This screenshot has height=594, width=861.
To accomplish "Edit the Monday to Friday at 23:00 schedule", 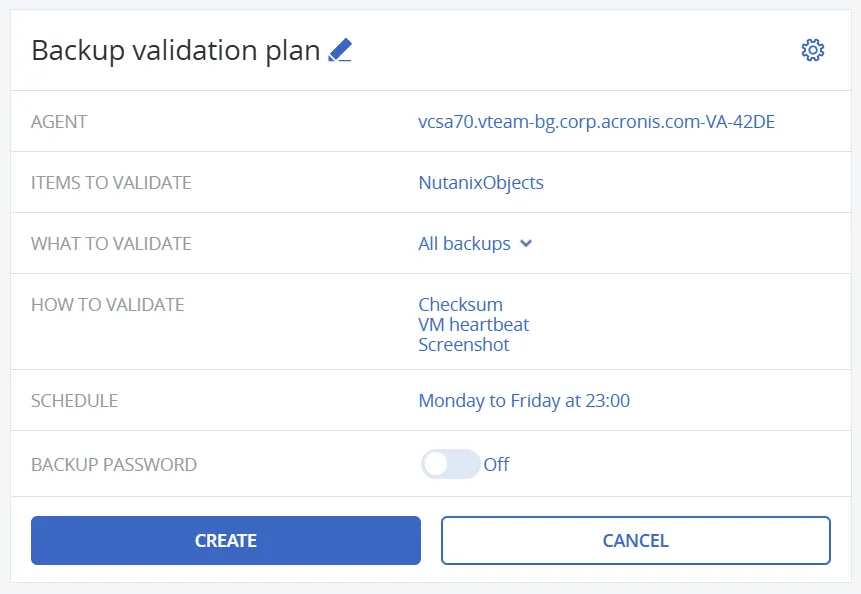I will click(524, 401).
